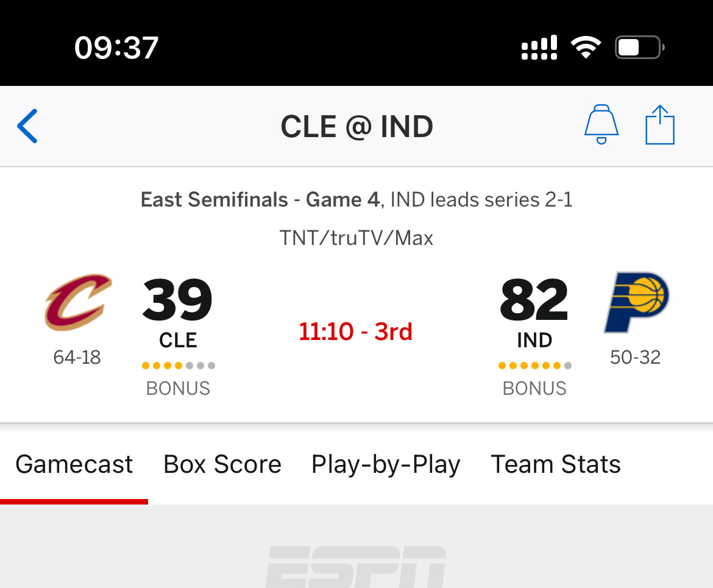
Task: Tap IND foul dots indicator
Action: pos(535,366)
